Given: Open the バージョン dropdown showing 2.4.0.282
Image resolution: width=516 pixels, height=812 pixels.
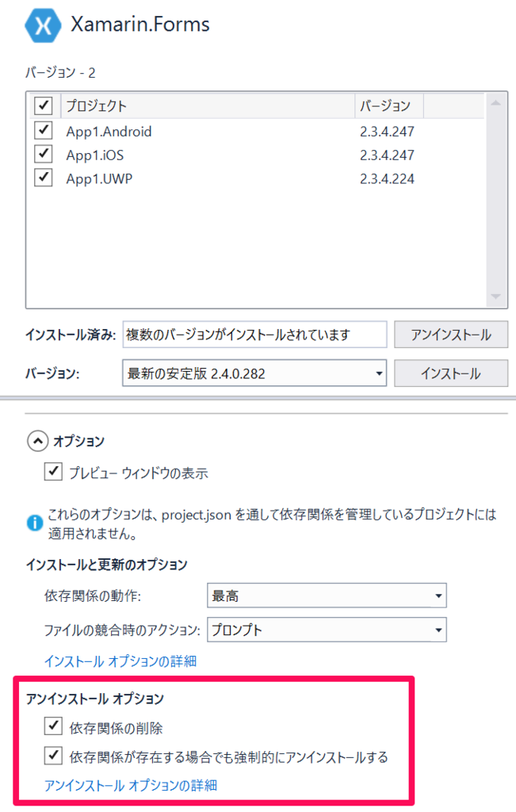Looking at the screenshot, I should tap(254, 373).
